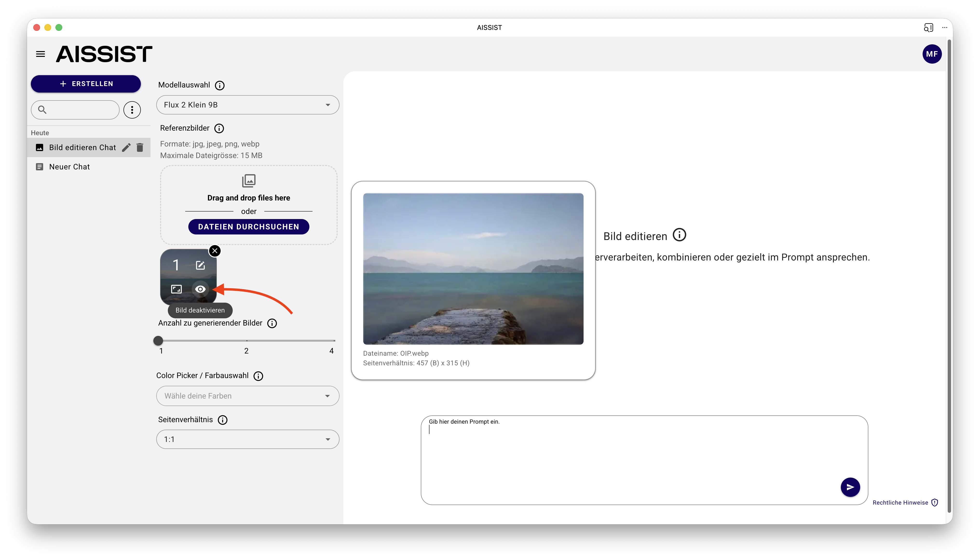The image size is (980, 560).
Task: Toggle eye icon to deactivate reference image
Action: click(x=200, y=289)
